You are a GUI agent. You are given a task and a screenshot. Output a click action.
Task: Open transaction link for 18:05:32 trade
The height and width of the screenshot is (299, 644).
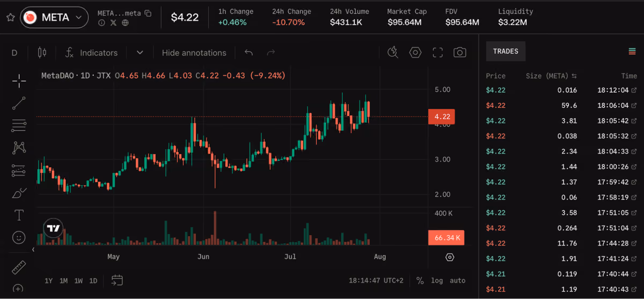click(x=634, y=136)
